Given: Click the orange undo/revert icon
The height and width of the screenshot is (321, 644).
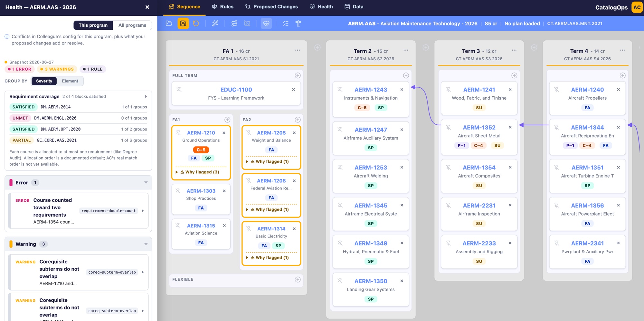Looking at the screenshot, I should (196, 24).
